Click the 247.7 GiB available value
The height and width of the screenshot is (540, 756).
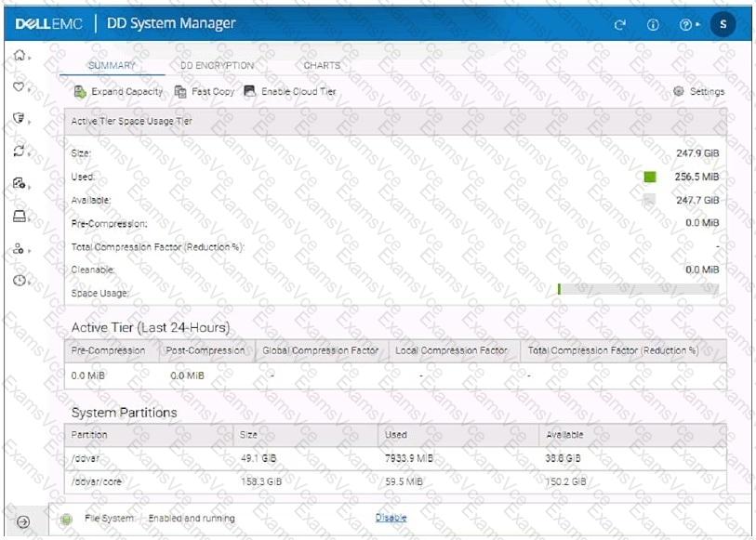[x=697, y=200]
